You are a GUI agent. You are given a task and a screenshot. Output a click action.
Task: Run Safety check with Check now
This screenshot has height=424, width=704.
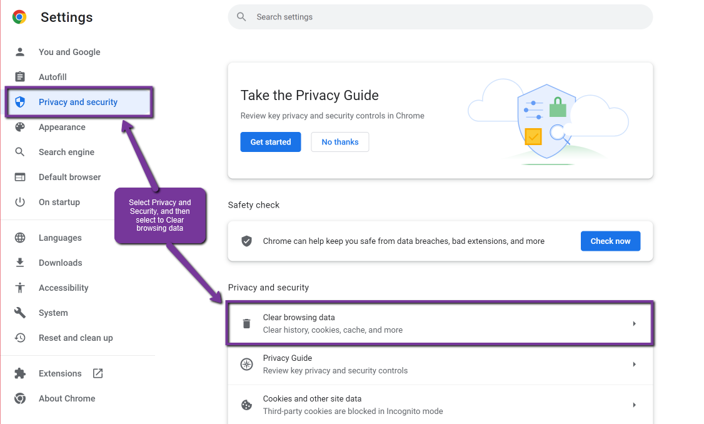(x=610, y=241)
